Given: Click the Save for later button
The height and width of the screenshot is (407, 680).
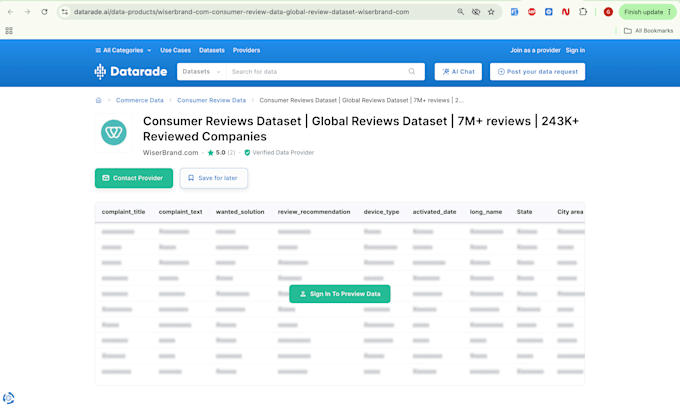Looking at the screenshot, I should tap(214, 178).
